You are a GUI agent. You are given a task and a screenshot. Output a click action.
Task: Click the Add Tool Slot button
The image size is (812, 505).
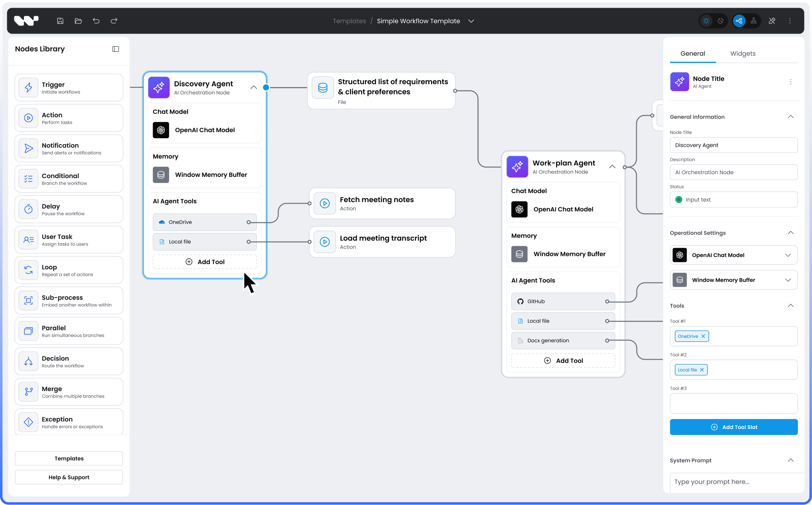tap(733, 427)
